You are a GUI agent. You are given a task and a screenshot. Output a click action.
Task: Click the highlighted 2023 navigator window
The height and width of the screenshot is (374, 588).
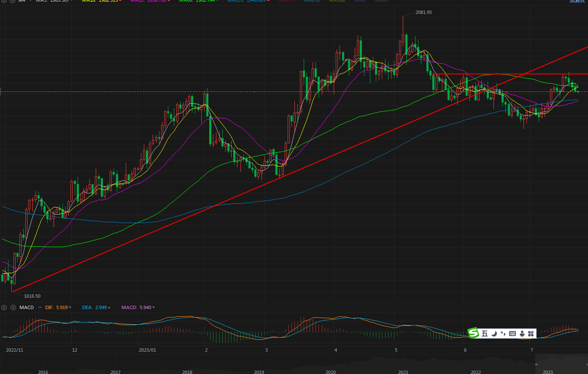(561, 364)
